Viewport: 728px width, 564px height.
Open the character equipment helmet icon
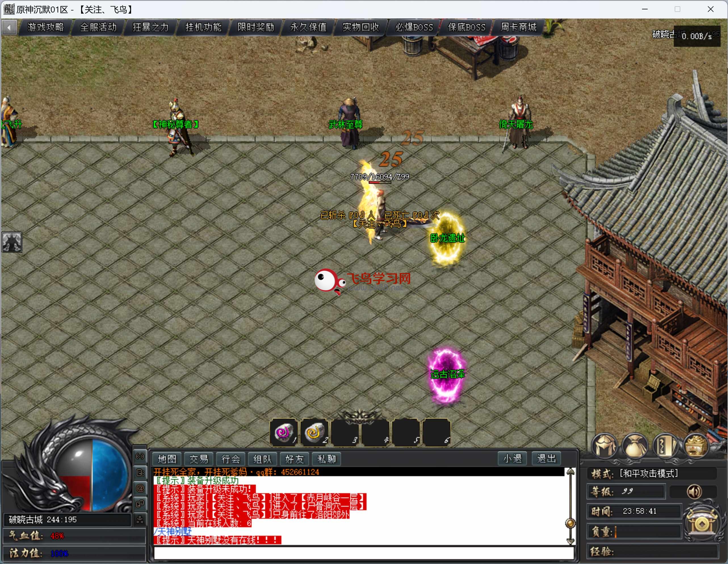604,446
